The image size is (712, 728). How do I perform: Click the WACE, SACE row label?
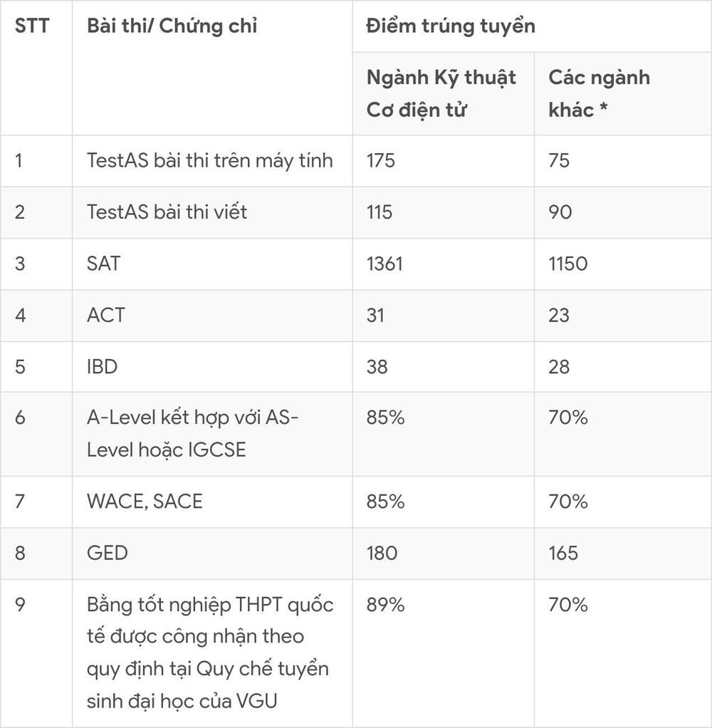[145, 501]
